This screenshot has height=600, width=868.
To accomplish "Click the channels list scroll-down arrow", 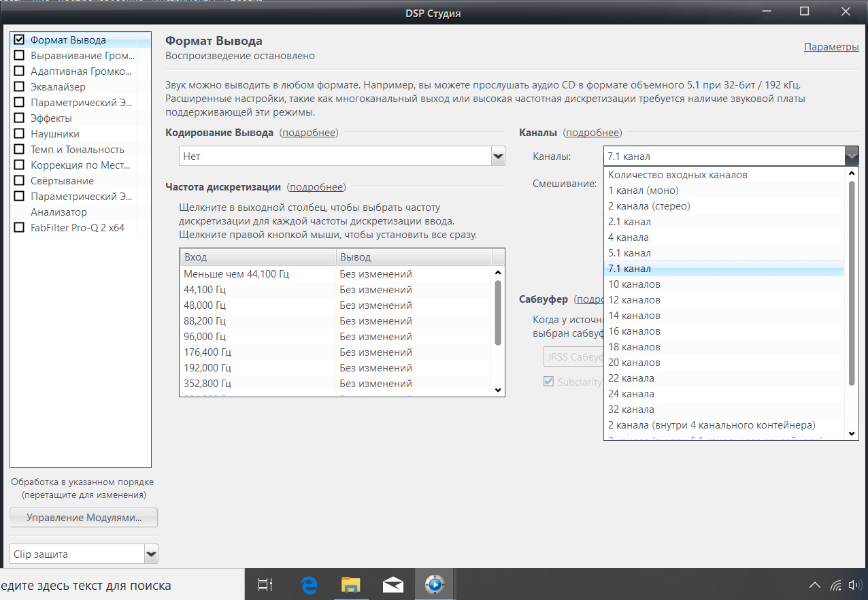I will click(852, 433).
